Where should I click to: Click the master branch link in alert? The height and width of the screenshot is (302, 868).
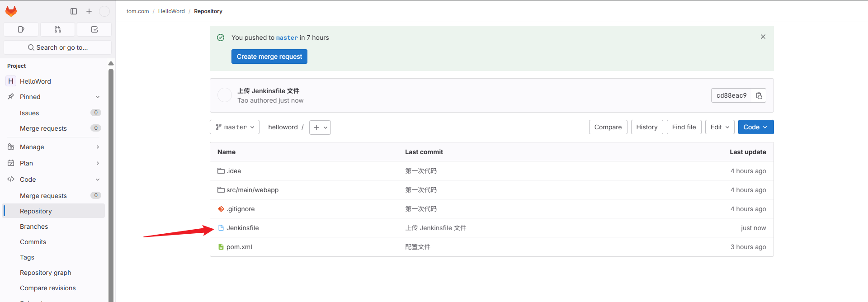click(x=287, y=38)
